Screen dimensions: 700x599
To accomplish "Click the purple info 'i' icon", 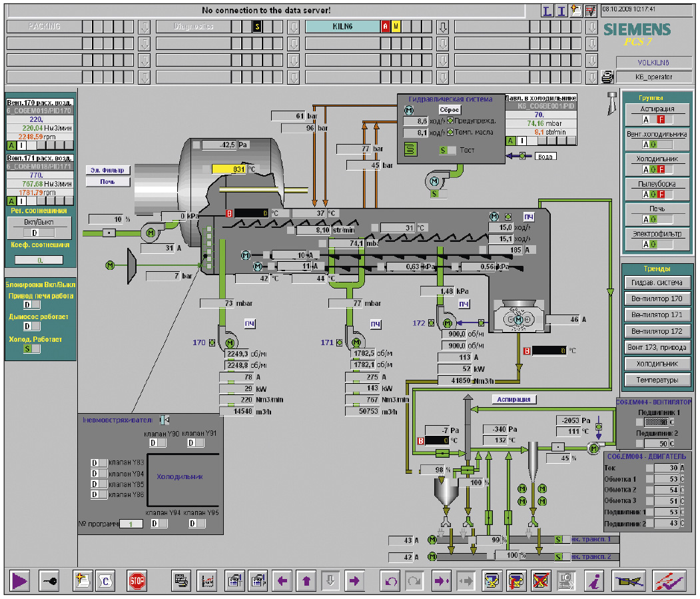I will click(594, 580).
